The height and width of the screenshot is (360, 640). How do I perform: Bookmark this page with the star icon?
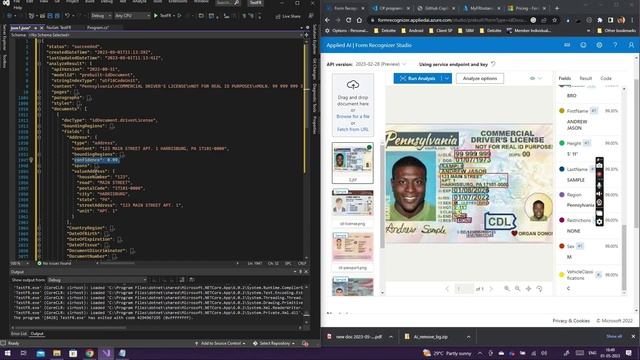coord(554,20)
